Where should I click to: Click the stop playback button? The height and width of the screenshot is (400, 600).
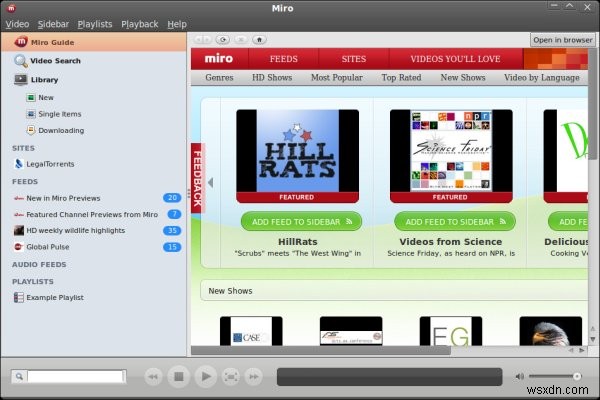click(x=178, y=377)
